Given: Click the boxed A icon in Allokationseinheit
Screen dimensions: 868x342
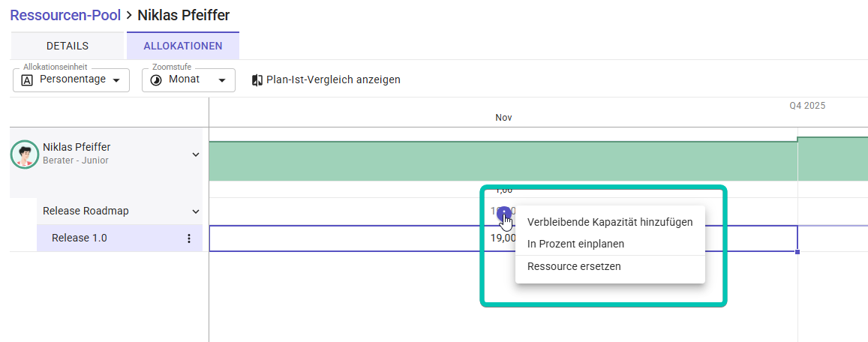Looking at the screenshot, I should pos(27,80).
